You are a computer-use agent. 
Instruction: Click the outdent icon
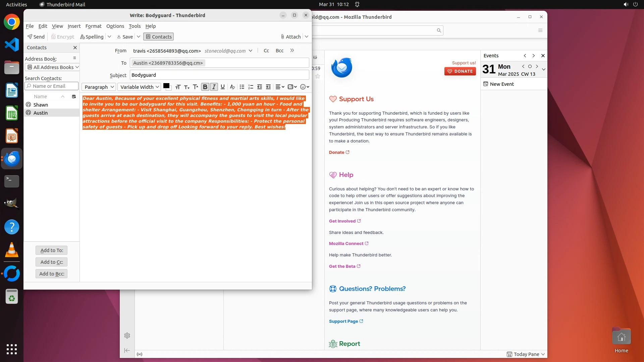click(x=259, y=87)
